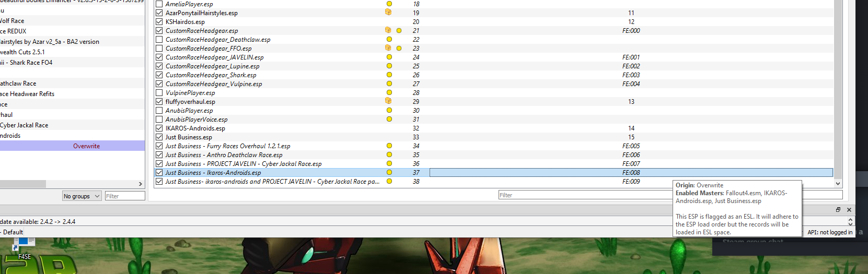This screenshot has height=274, width=868.
Task: Select the CustomRaceHeadgear_Shark.esp plugin name
Action: click(x=211, y=75)
